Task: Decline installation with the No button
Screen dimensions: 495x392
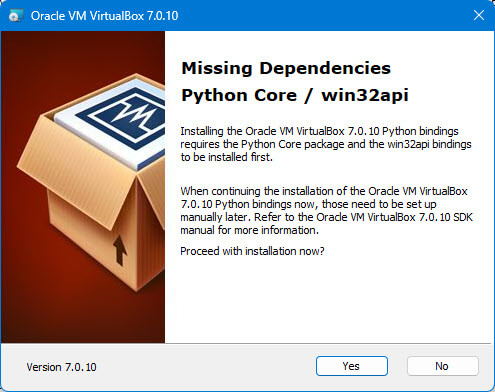Action: click(x=442, y=366)
